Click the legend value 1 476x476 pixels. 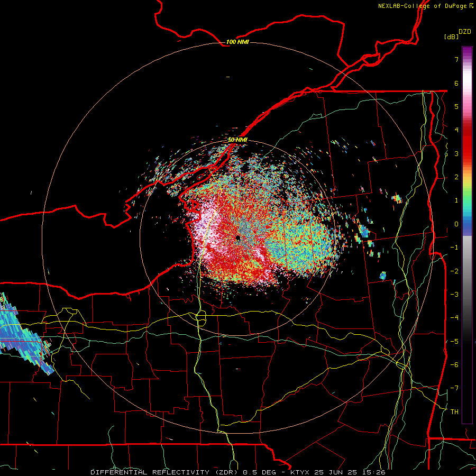coord(456,200)
